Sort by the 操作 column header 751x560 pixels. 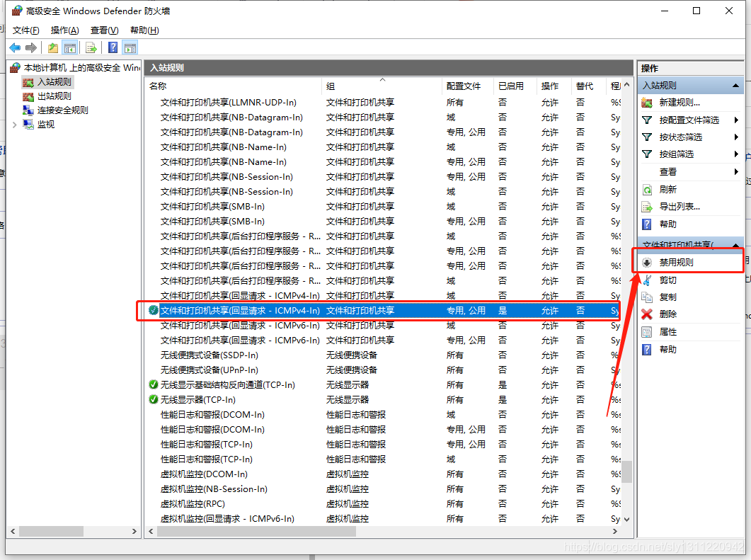tap(554, 86)
